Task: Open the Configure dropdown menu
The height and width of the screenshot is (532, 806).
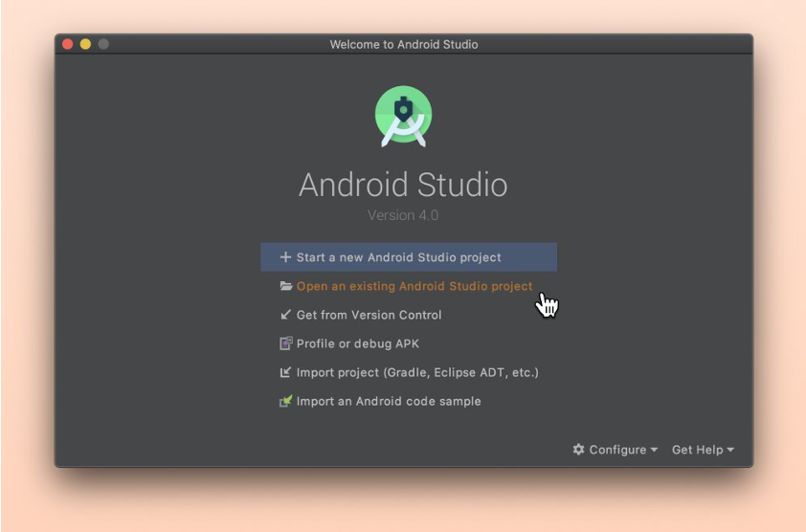Action: pyautogui.click(x=616, y=450)
